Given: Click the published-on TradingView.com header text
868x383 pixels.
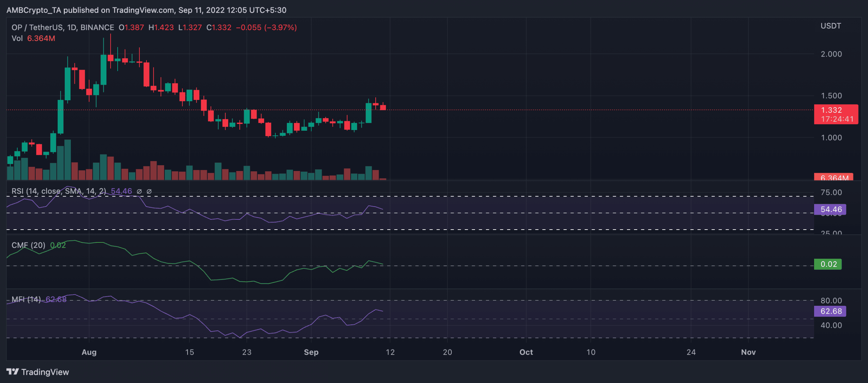Looking at the screenshot, I should tap(146, 10).
